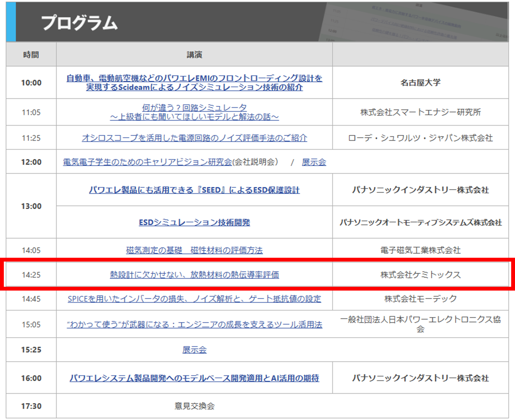Click the 講演 column header
The image size is (515, 420).
[194, 55]
